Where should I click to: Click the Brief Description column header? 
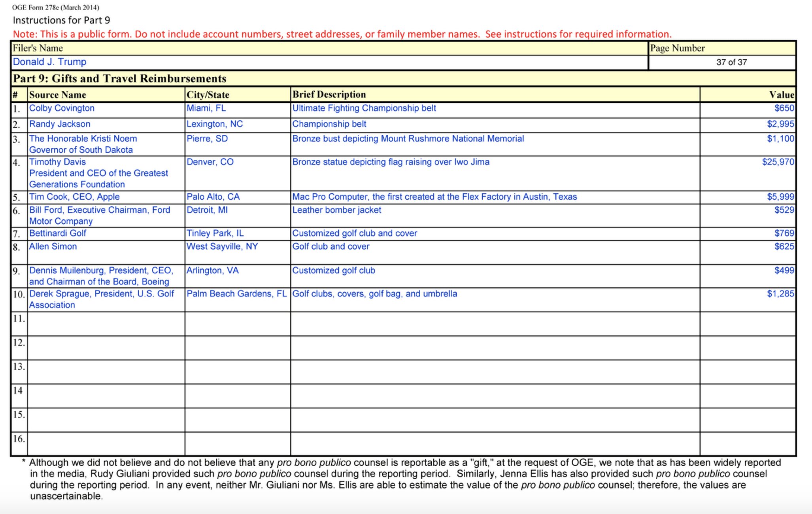click(x=329, y=94)
